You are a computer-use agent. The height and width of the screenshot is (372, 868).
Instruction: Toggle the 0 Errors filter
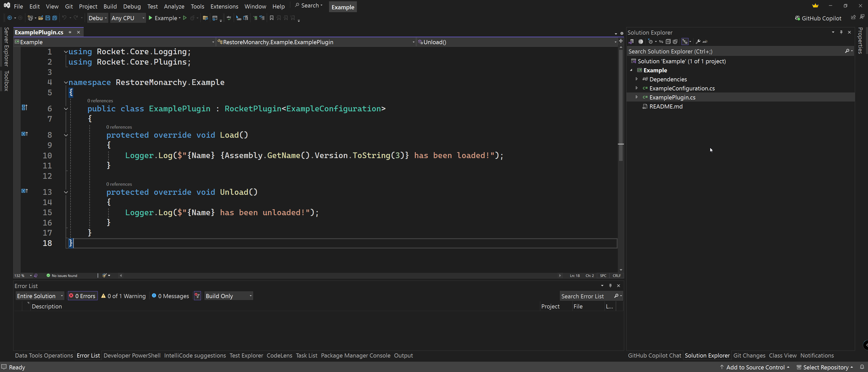(x=83, y=296)
